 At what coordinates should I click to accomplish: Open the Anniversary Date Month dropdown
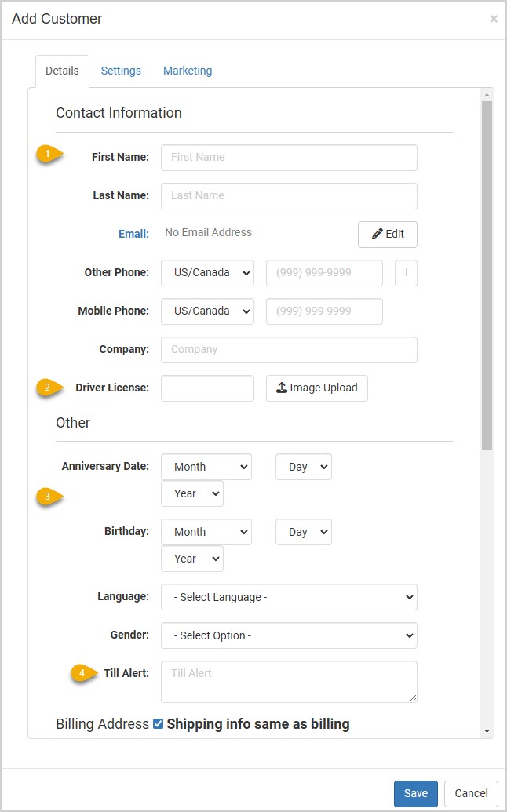click(206, 467)
